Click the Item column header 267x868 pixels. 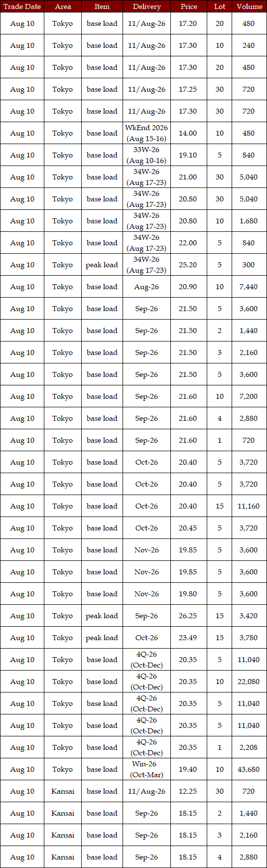[102, 6]
